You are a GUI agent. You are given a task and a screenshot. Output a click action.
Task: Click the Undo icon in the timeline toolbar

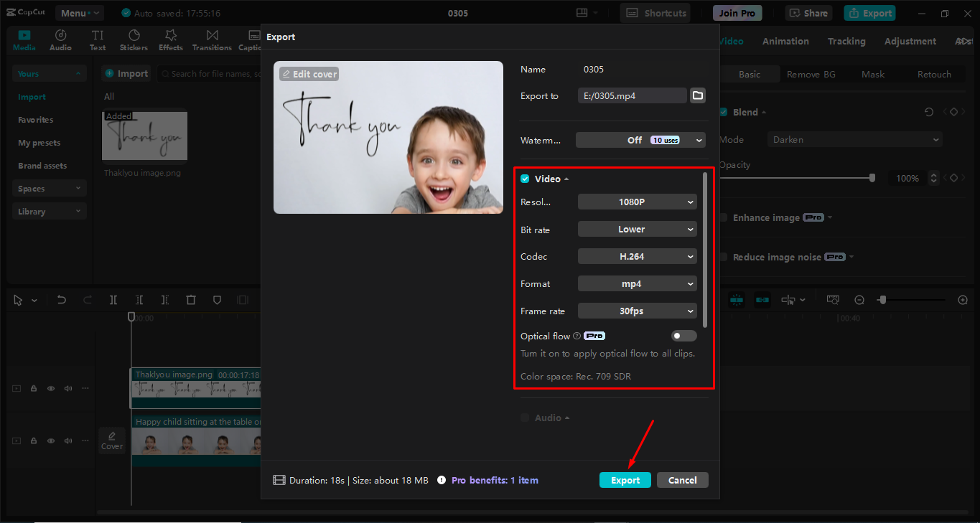(61, 300)
